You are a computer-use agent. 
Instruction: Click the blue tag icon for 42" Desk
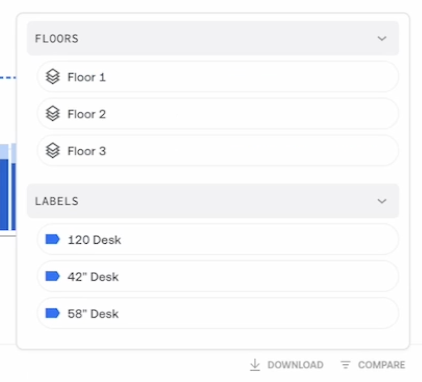click(x=52, y=276)
